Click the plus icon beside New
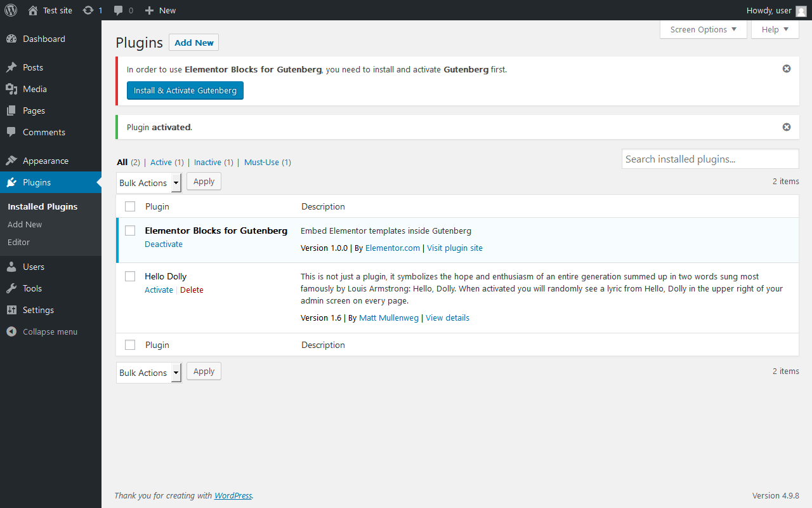This screenshot has width=812, height=508. click(149, 10)
